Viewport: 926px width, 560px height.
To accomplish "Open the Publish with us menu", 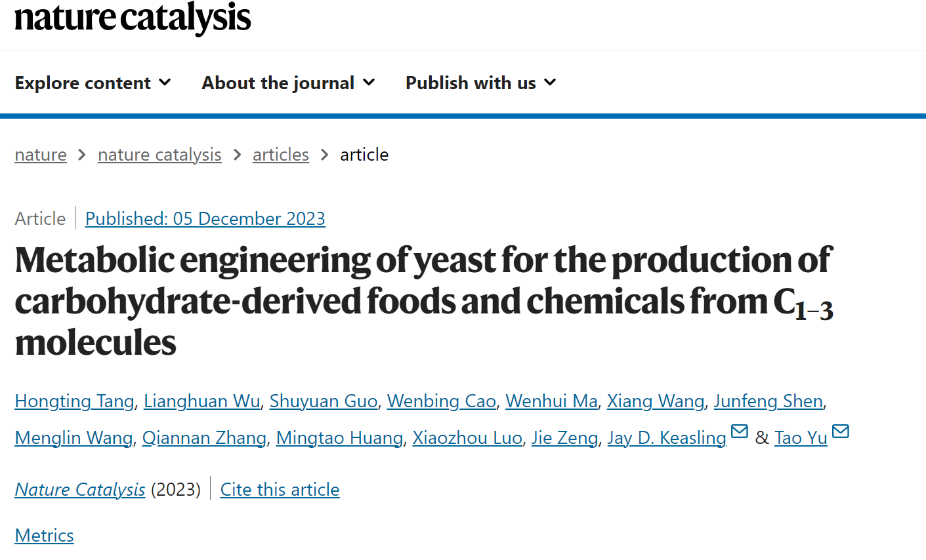I will (x=481, y=83).
